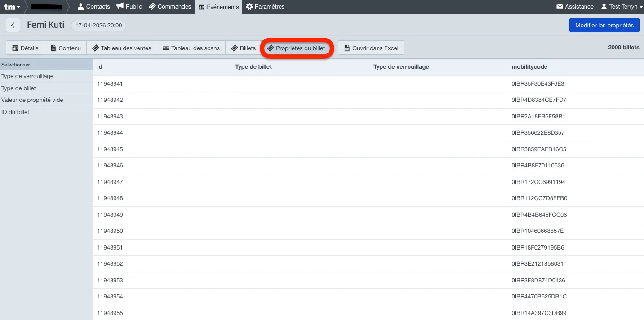Switch to the Contenu tab

click(x=66, y=48)
